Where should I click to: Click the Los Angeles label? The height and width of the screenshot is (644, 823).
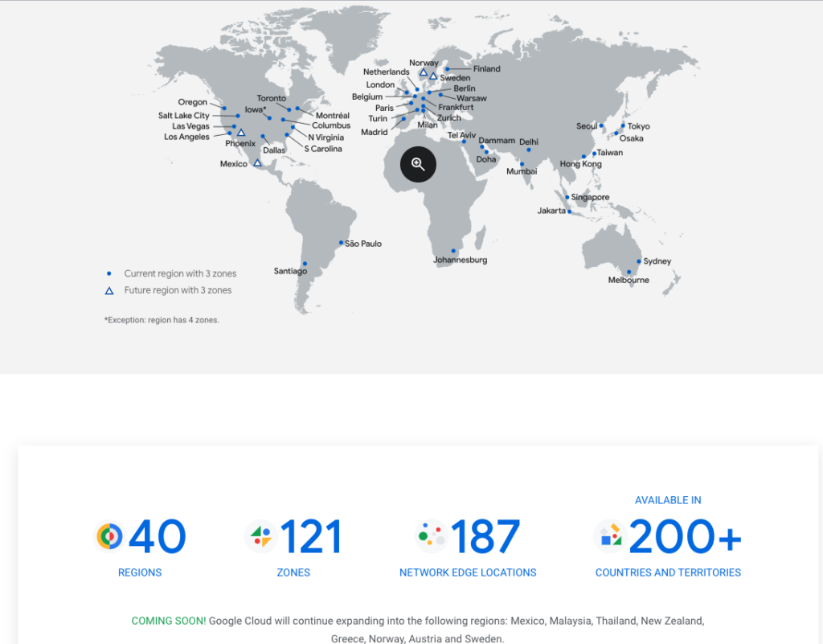(x=186, y=137)
